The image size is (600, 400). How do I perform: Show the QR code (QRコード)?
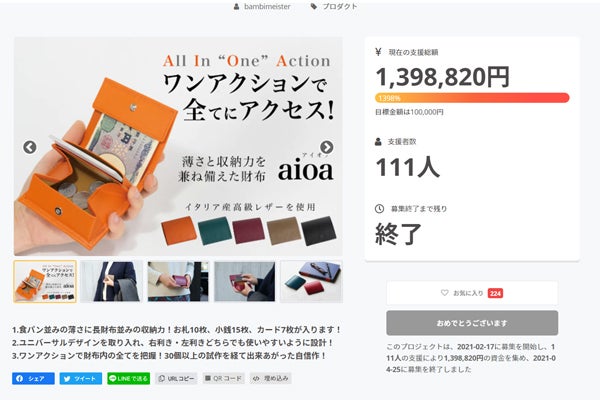pyautogui.click(x=224, y=379)
